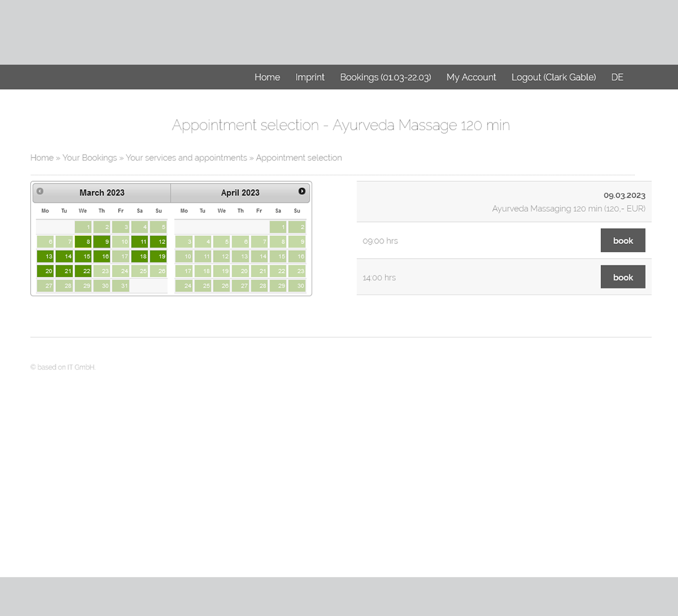Open My Account page
678x616 pixels.
[471, 77]
